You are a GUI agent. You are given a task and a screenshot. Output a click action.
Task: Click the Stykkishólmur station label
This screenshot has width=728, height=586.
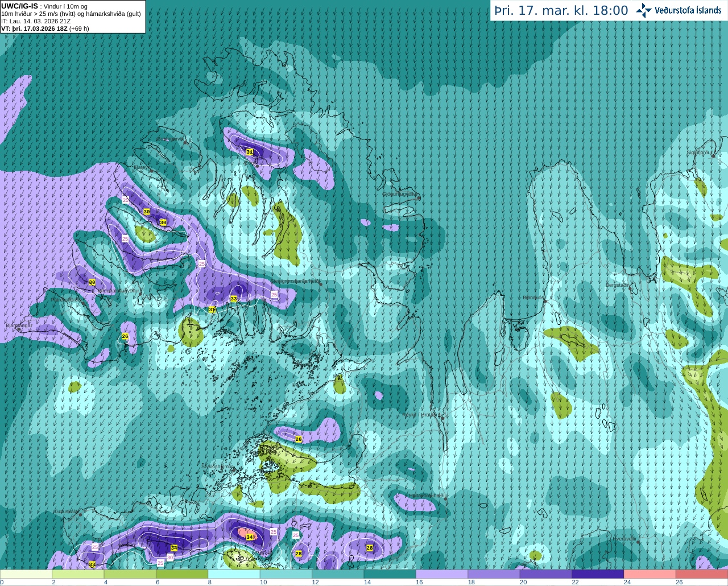pyautogui.click(x=217, y=467)
